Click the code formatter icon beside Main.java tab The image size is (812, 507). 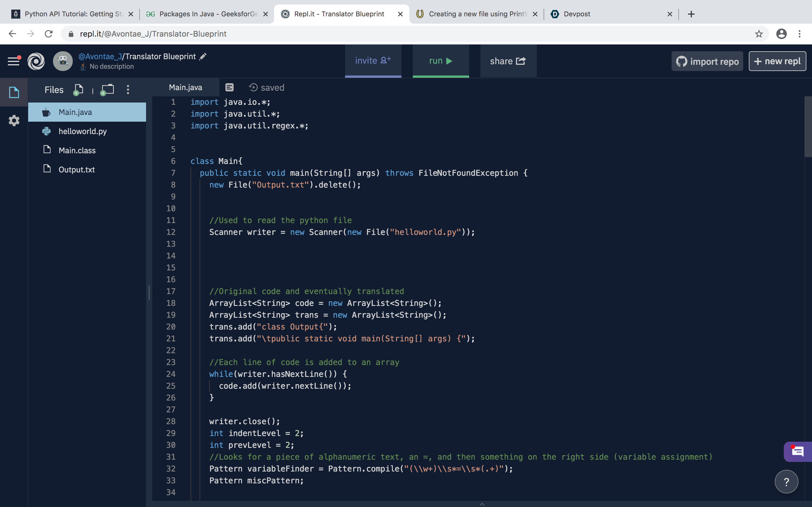click(230, 88)
